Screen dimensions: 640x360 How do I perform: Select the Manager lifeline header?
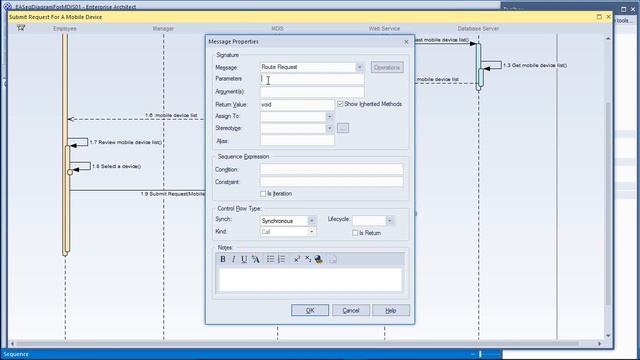click(x=163, y=29)
